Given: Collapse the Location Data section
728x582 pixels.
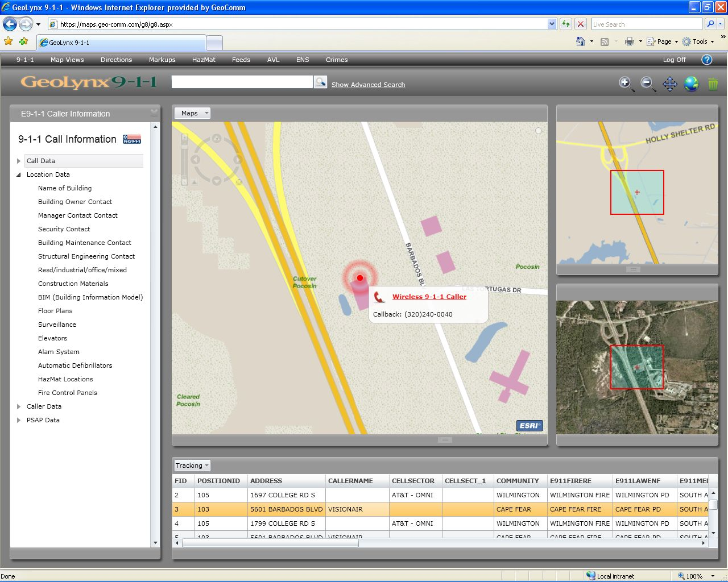Looking at the screenshot, I should click(x=19, y=174).
